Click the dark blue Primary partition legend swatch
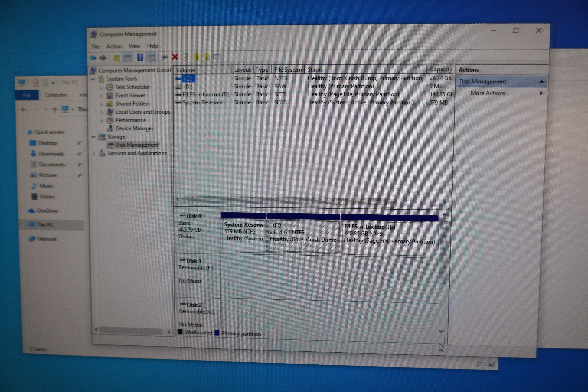Viewport: 588px width, 392px height. [x=217, y=333]
